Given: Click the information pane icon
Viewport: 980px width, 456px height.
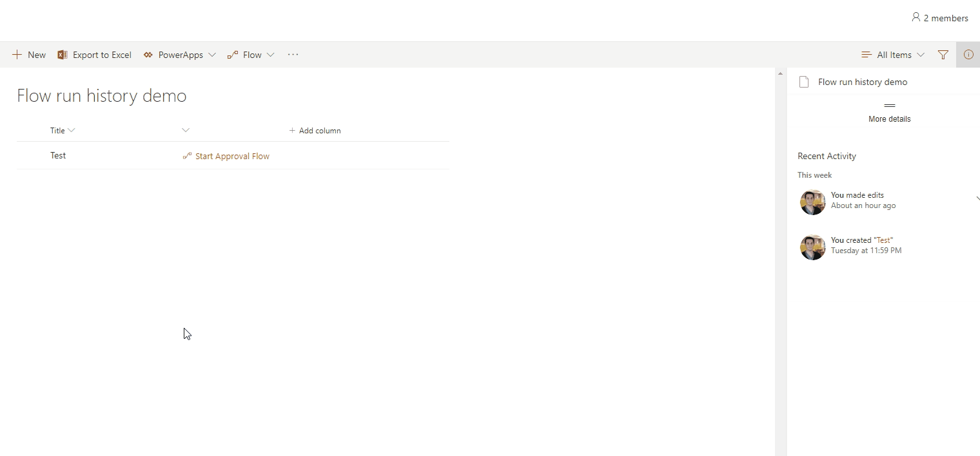Looking at the screenshot, I should 968,55.
